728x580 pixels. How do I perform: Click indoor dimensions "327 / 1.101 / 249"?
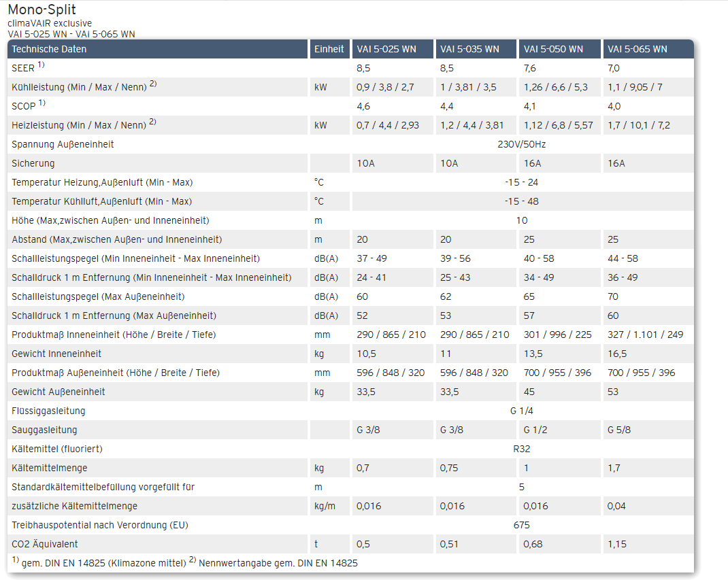tap(646, 335)
